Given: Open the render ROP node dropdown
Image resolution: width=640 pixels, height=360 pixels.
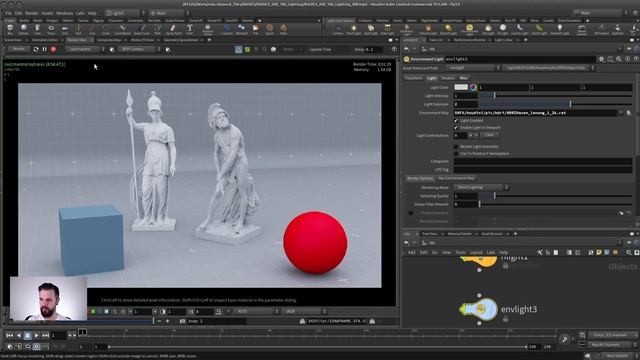Looking at the screenshot, I should (84, 49).
